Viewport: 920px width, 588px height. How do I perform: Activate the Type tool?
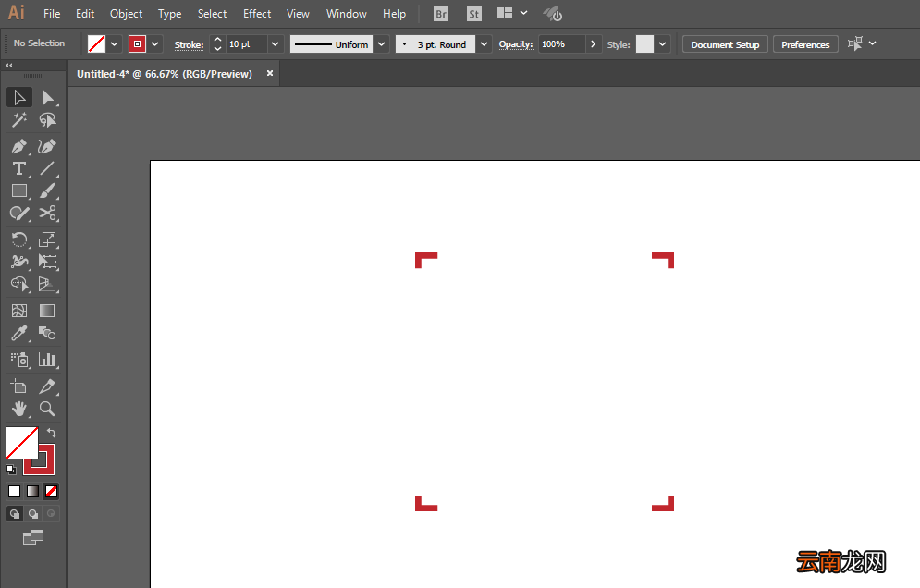click(19, 168)
